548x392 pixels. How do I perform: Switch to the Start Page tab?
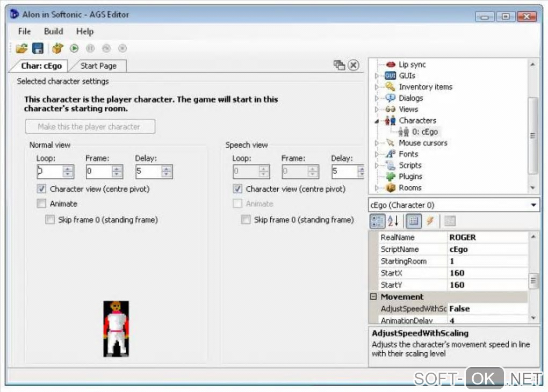pos(98,66)
